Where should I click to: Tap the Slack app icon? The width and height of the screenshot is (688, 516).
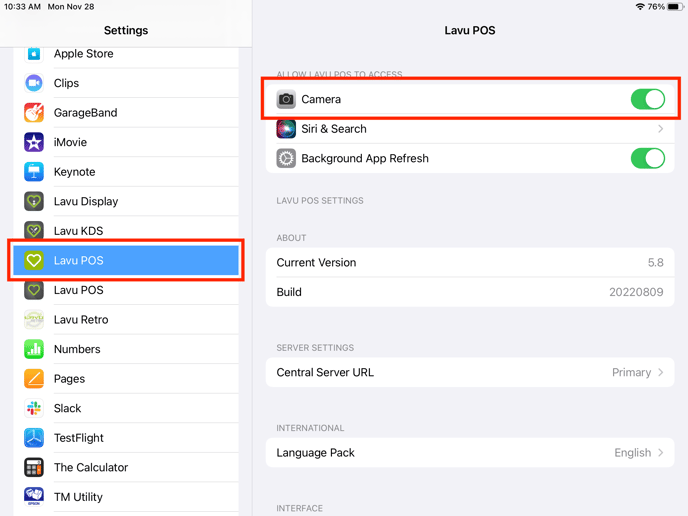tap(34, 408)
